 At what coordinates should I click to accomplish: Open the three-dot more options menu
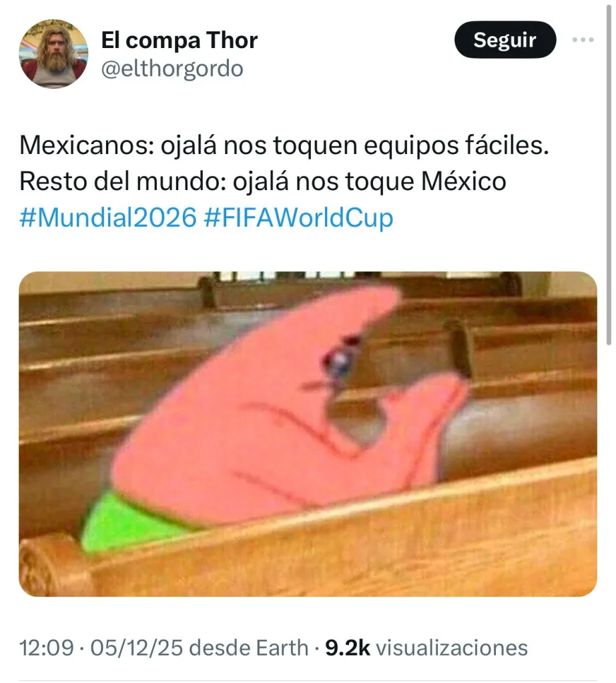583,39
